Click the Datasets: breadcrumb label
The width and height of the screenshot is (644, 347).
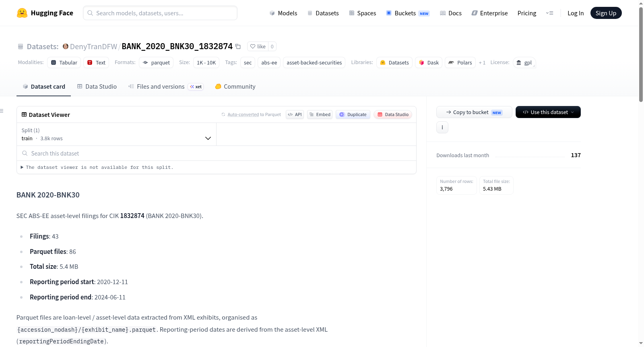(43, 46)
